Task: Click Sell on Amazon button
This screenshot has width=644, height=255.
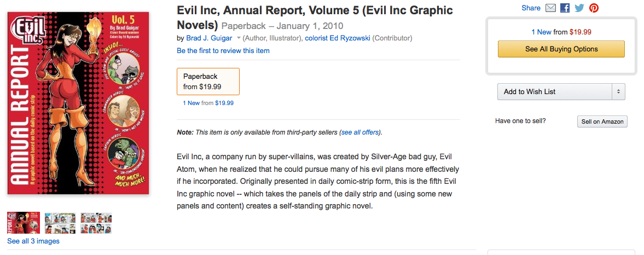Action: tap(602, 121)
